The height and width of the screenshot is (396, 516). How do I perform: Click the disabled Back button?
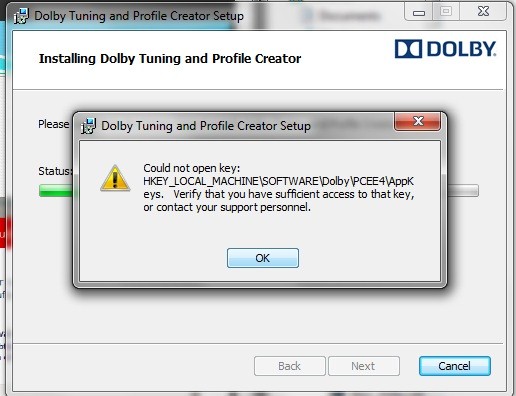[290, 366]
